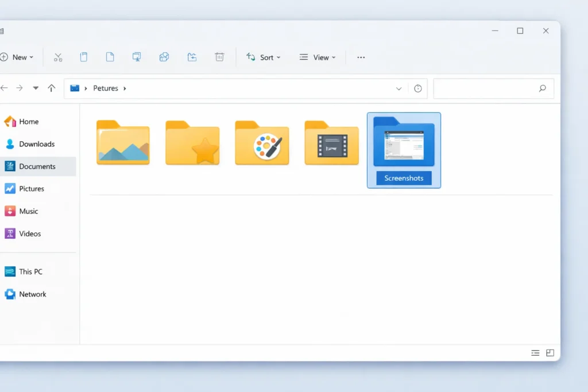Expand the address bar history chevron
The width and height of the screenshot is (588, 392).
coord(399,88)
